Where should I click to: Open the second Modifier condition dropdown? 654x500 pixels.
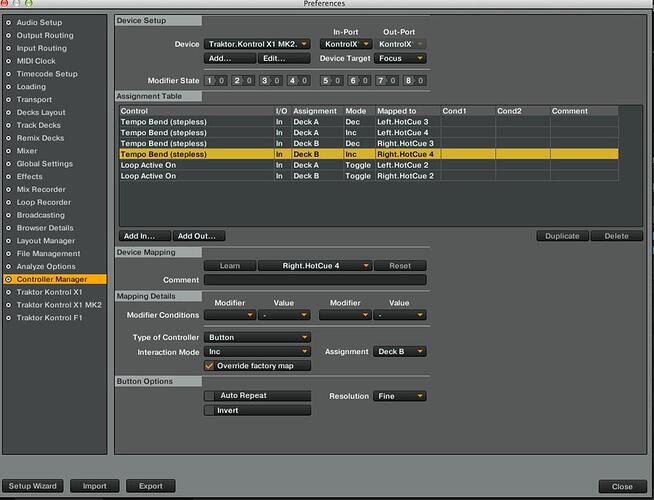(345, 315)
